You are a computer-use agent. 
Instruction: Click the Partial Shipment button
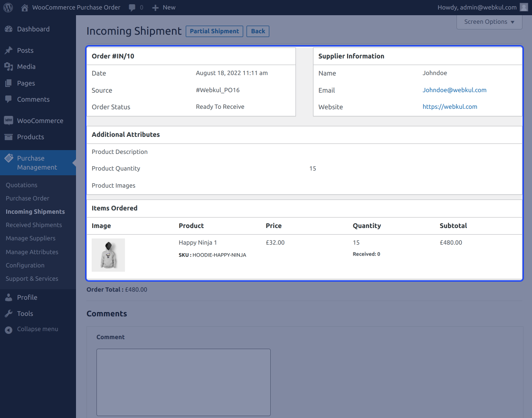[214, 31]
